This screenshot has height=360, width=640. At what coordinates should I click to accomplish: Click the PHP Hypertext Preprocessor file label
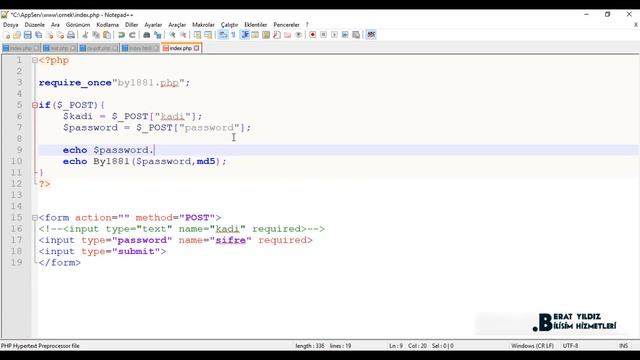40,346
